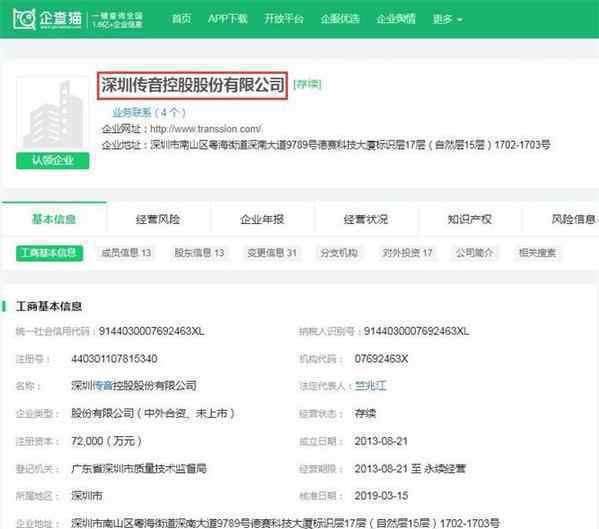The height and width of the screenshot is (529, 599).
Task: Click the 企查猫 logo icon
Action: (x=24, y=19)
